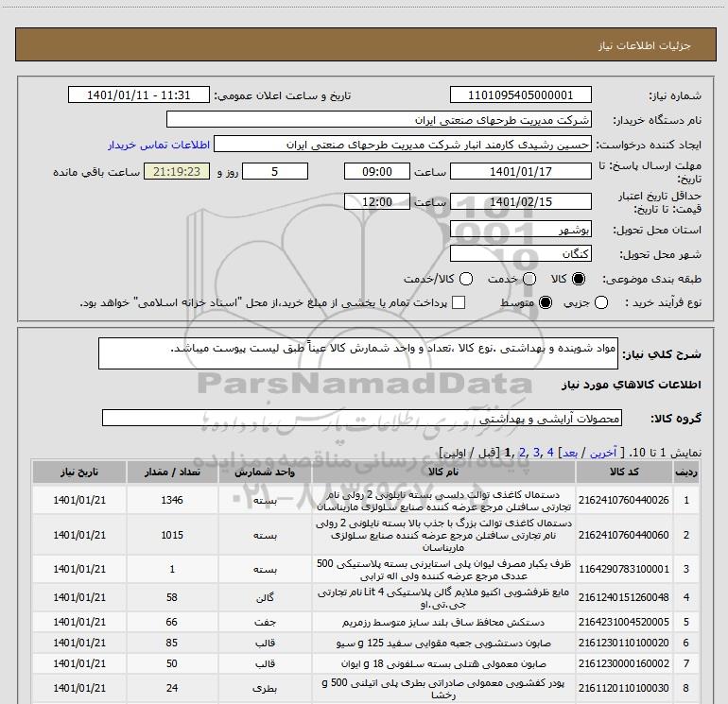728x704 pixels.
Task: Click the unit cell جفت
Action: [x=265, y=622]
